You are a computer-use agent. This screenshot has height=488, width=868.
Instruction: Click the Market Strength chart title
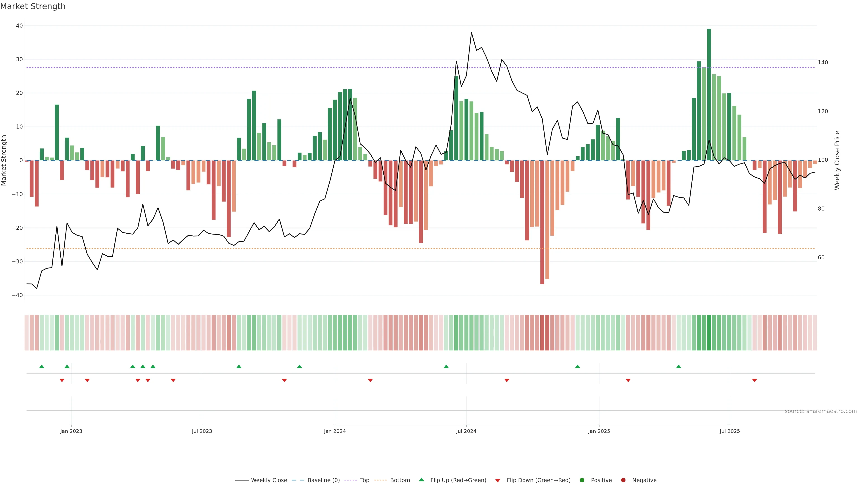(x=33, y=6)
